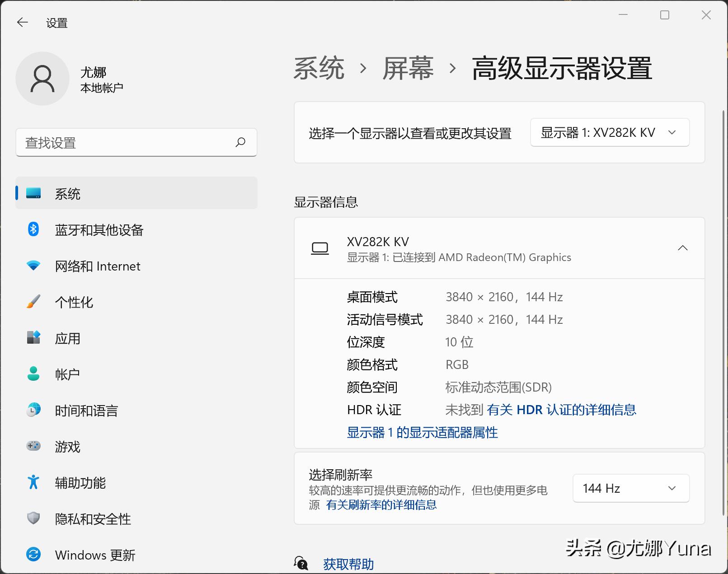Select the 游戏 controller icon
Image resolution: width=728 pixels, height=574 pixels.
point(33,446)
